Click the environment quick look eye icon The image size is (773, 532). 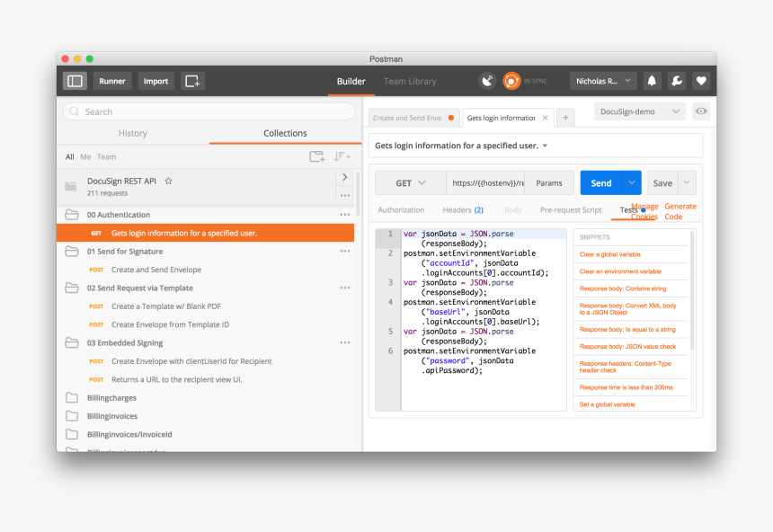[x=701, y=111]
